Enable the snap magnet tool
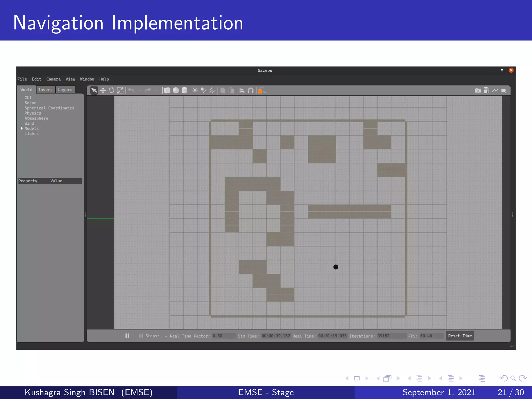 coord(251,90)
